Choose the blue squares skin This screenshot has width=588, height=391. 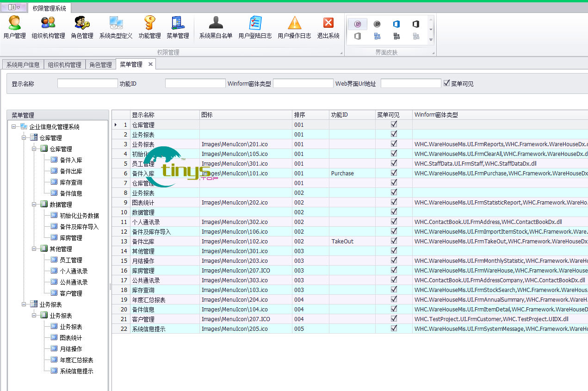click(377, 36)
